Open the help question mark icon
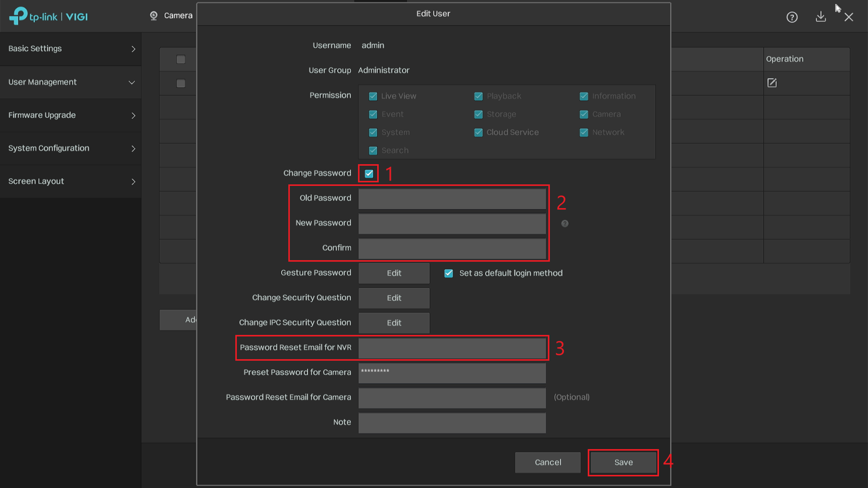The image size is (868, 488). pyautogui.click(x=792, y=17)
